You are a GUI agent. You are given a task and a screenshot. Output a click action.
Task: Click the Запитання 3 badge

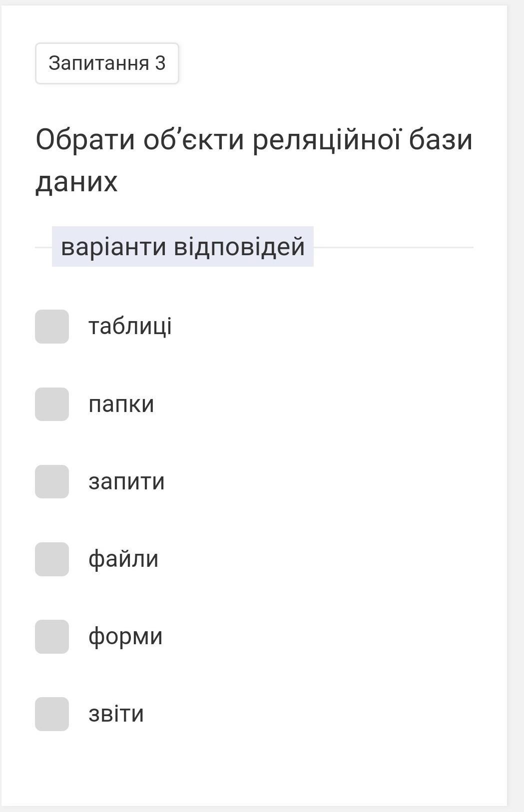pos(107,63)
